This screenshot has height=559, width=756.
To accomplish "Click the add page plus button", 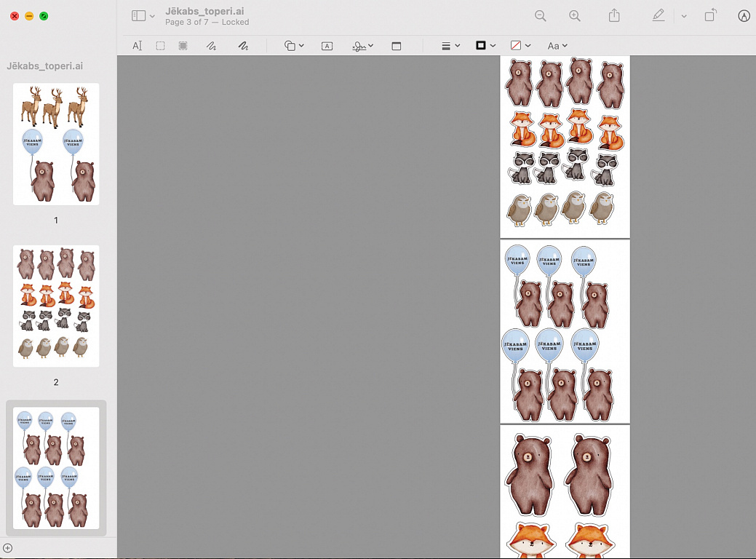I will 8,548.
